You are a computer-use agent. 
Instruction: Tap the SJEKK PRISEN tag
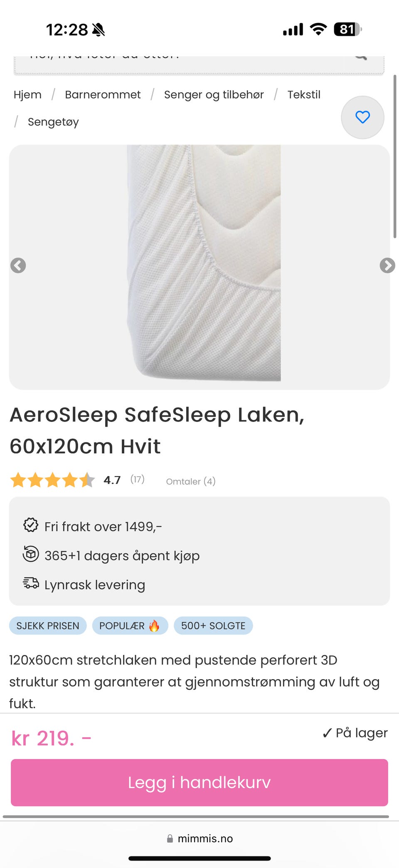point(48,626)
